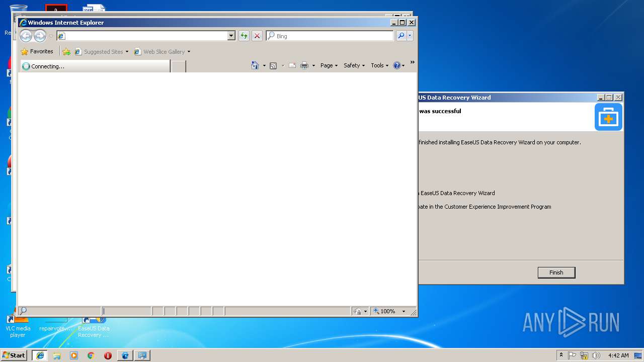
Task: Open the security zone lock icon
Action: 357,311
